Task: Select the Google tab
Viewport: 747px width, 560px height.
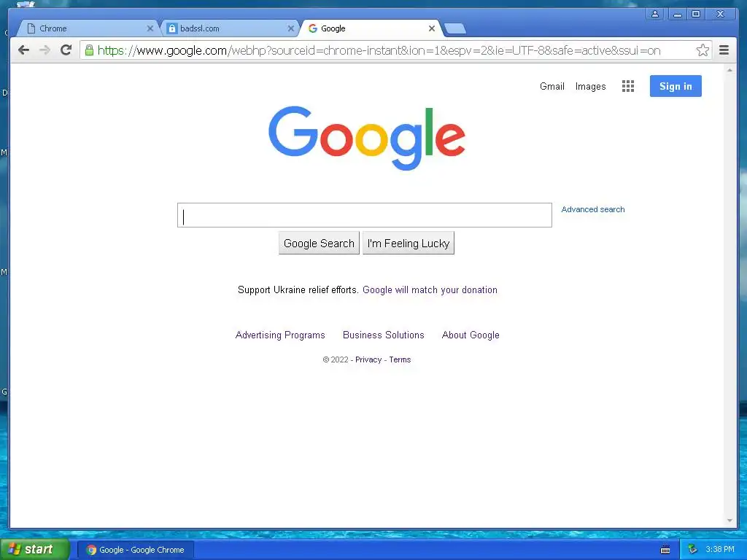Action: pos(370,28)
